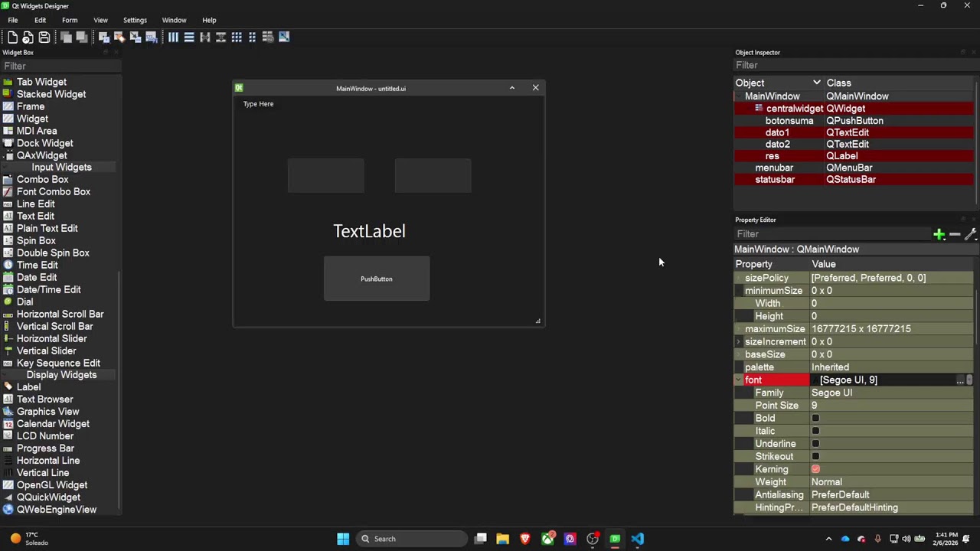The width and height of the screenshot is (980, 551).
Task: Click Type Here in form menubar
Action: pos(258,104)
